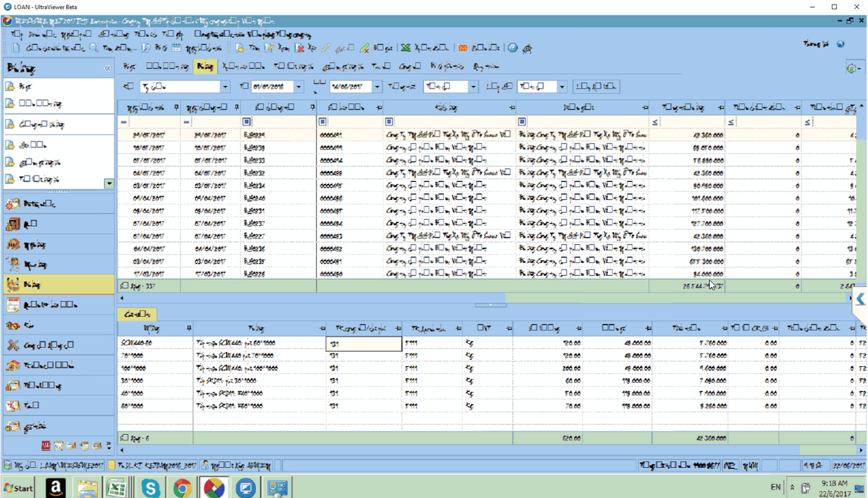The height and width of the screenshot is (498, 868).
Task: Click item code SCM440-60 in the lower grid
Action: [137, 344]
